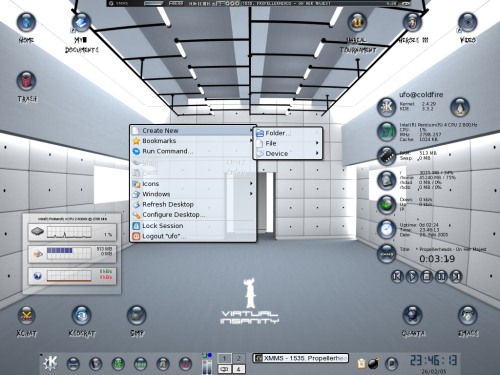Open the Quanta desktop icon
Image resolution: width=500 pixels, height=375 pixels.
[x=413, y=315]
